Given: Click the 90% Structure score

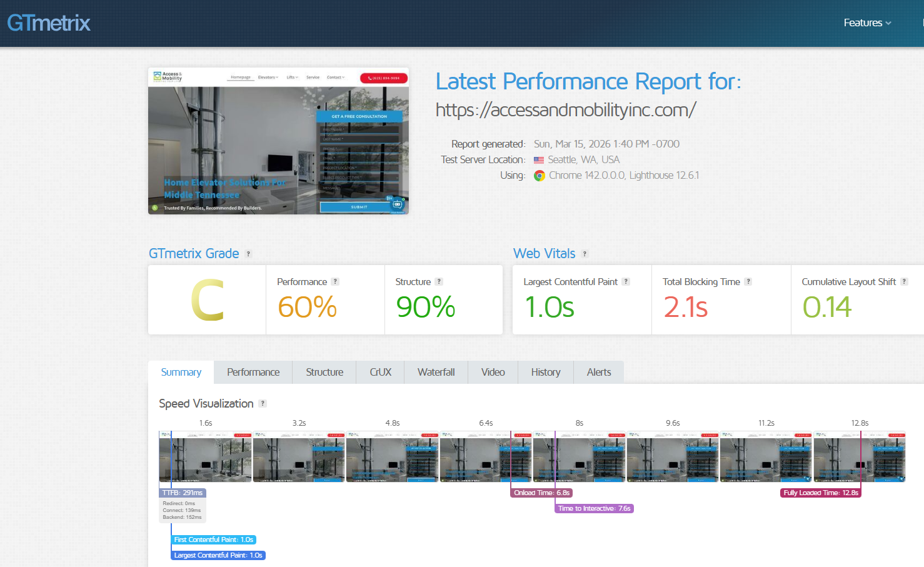Looking at the screenshot, I should pos(425,307).
